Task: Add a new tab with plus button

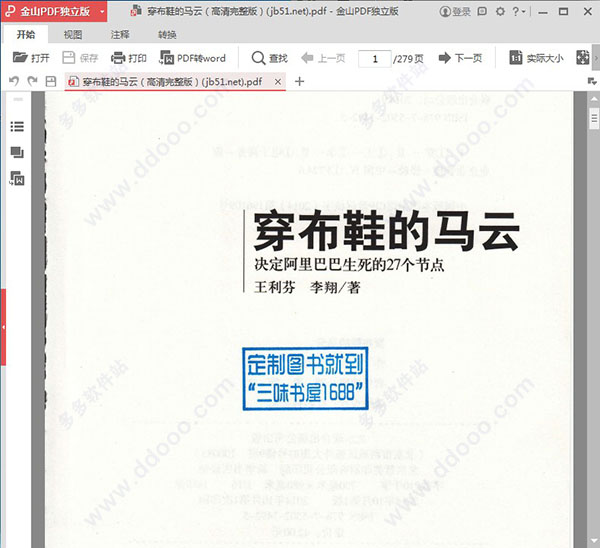Action: tap(300, 81)
